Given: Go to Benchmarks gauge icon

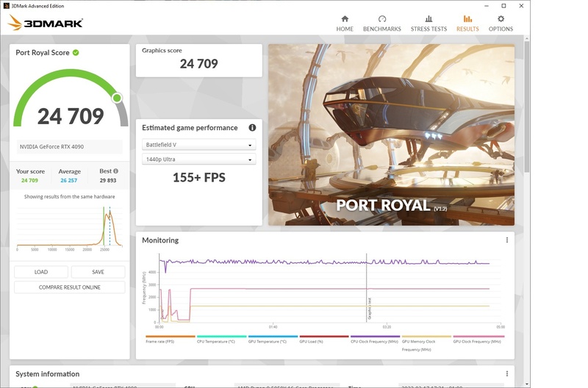Looking at the screenshot, I should 381,19.
